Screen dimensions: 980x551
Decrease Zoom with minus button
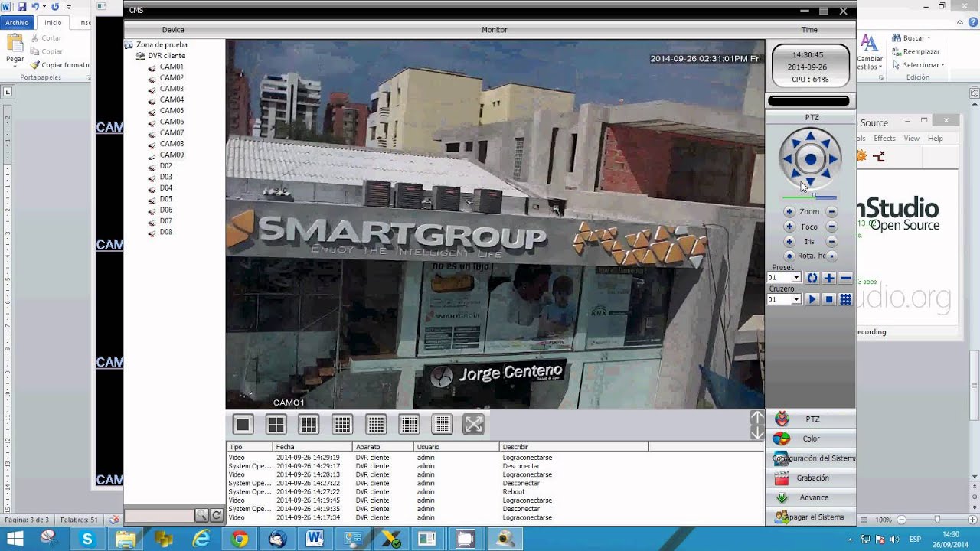[831, 211]
